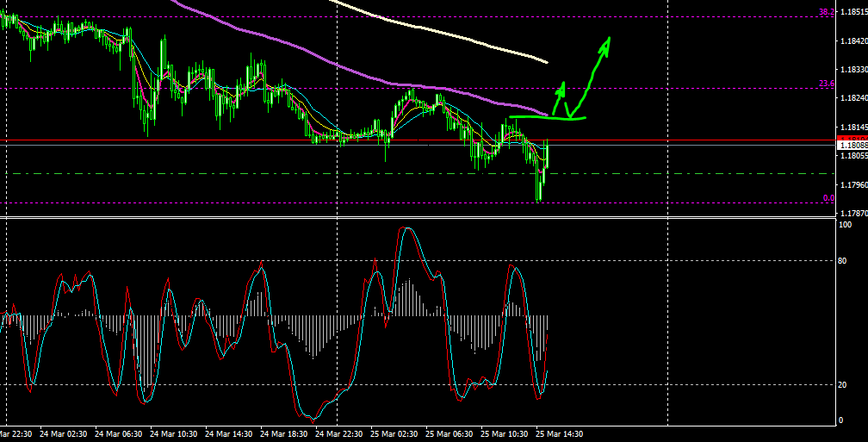This screenshot has width=868, height=442.
Task: Click oscillator scale value 80
Action: [844, 260]
